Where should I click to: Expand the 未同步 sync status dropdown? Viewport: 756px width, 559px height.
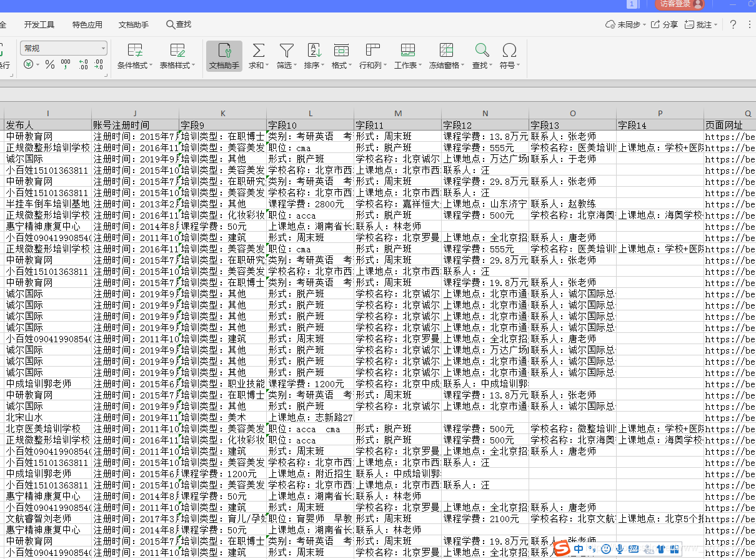644,25
